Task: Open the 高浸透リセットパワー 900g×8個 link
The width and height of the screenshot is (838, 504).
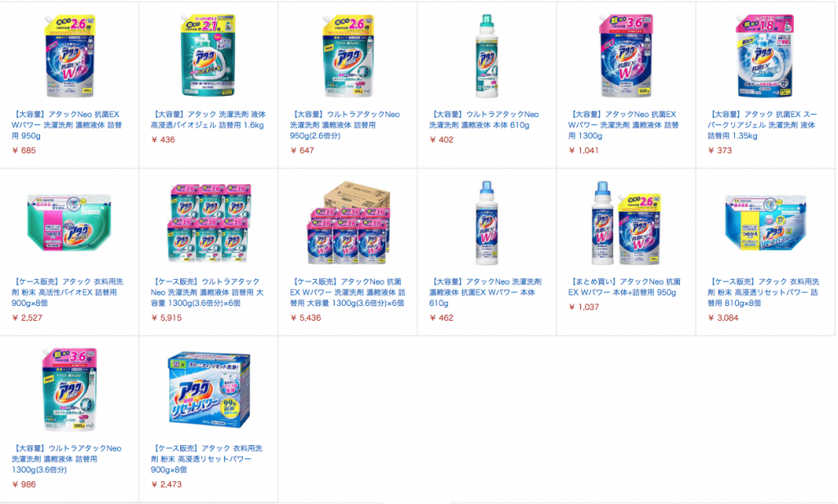Action: (x=207, y=458)
